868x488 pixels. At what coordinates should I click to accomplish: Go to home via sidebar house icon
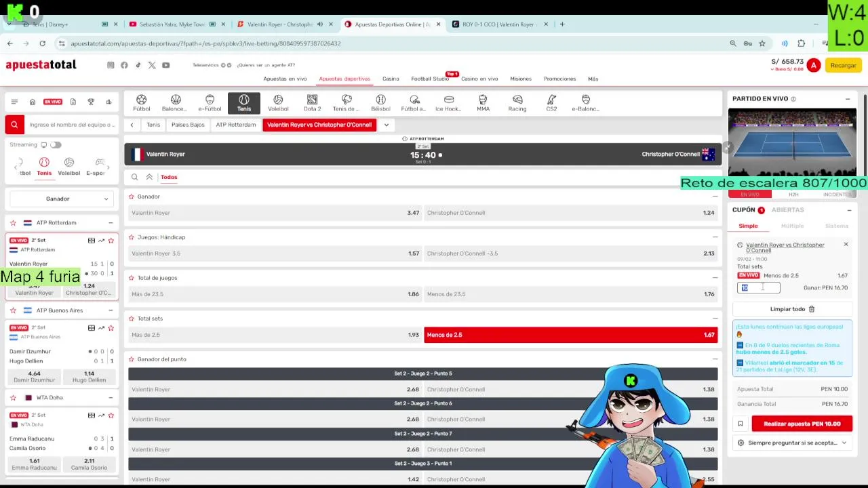pyautogui.click(x=33, y=102)
